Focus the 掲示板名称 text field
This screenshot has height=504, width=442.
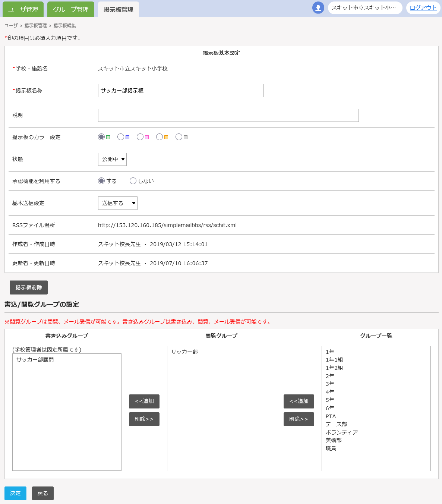pyautogui.click(x=181, y=91)
